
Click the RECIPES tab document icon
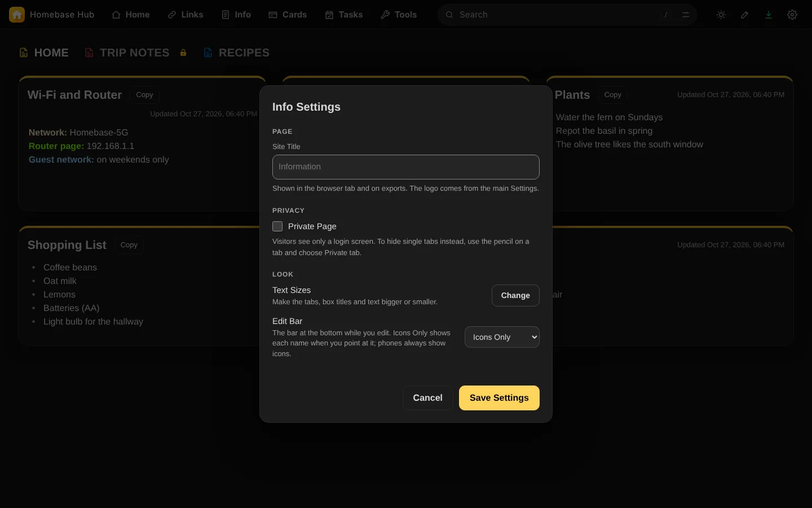pyautogui.click(x=208, y=52)
